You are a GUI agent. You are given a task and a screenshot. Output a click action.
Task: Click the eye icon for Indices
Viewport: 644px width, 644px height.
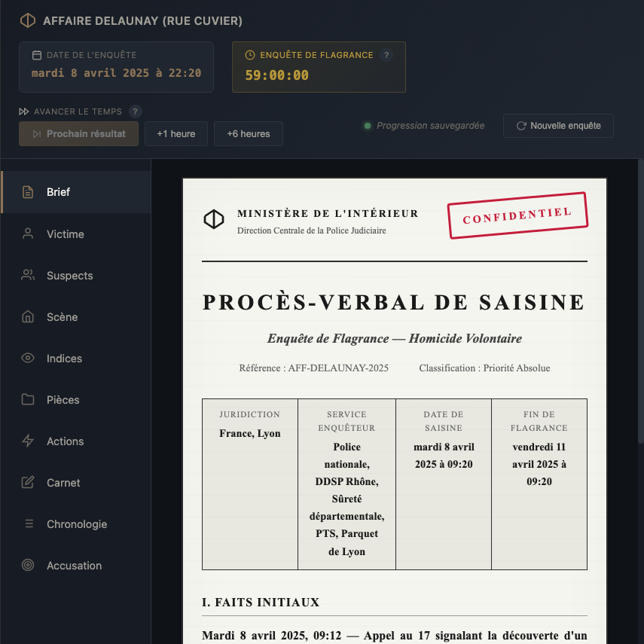click(x=28, y=359)
